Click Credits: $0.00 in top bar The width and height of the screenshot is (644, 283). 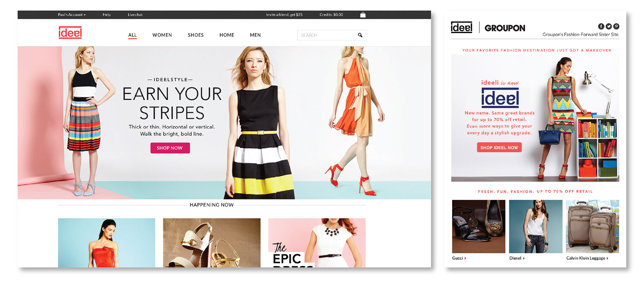331,15
